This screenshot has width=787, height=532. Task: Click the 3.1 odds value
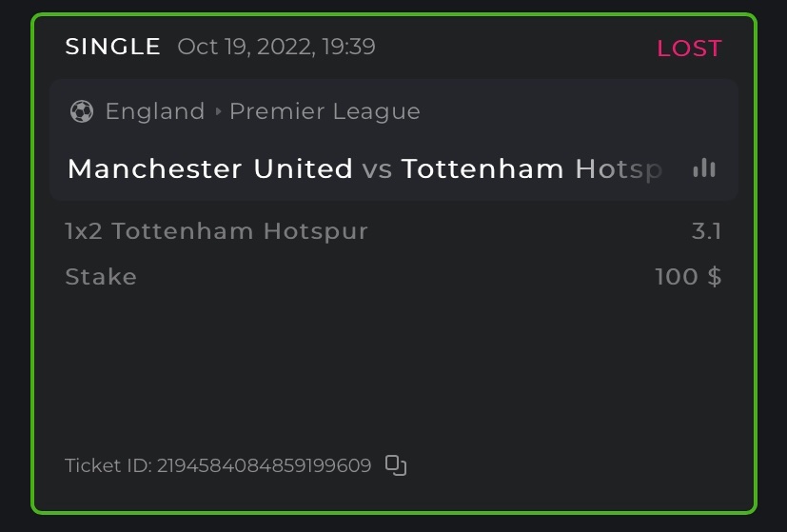(705, 230)
